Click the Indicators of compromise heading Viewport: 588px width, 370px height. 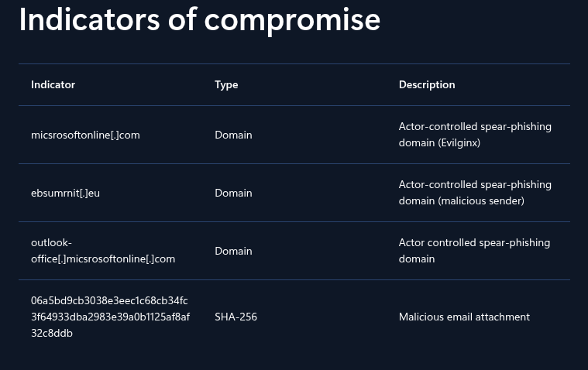coord(200,20)
